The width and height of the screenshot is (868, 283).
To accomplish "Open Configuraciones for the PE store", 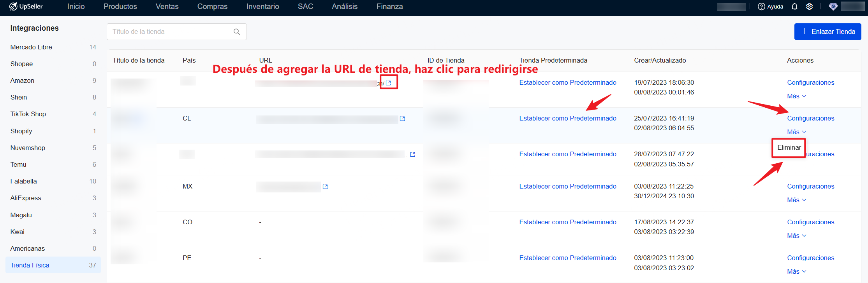I will pos(810,258).
